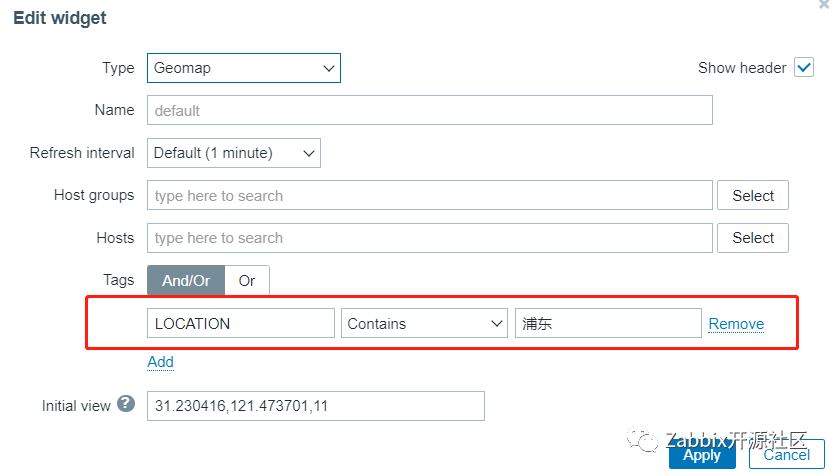Click the Remove link for LOCATION tag
The height and width of the screenshot is (476, 834).
pyautogui.click(x=736, y=324)
